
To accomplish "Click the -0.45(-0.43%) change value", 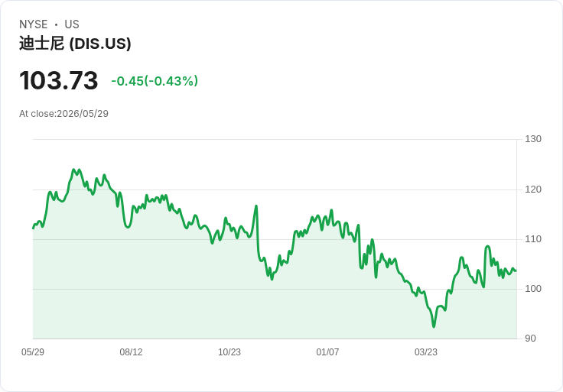I will 155,81.
